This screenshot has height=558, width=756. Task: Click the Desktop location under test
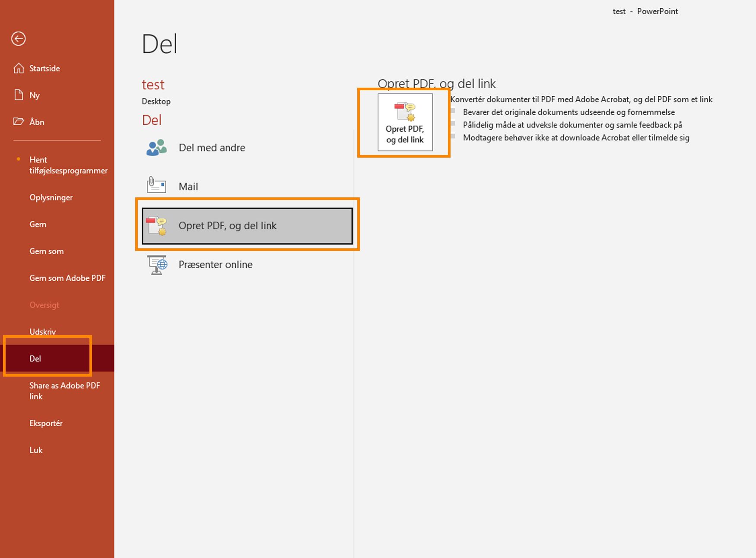point(156,101)
